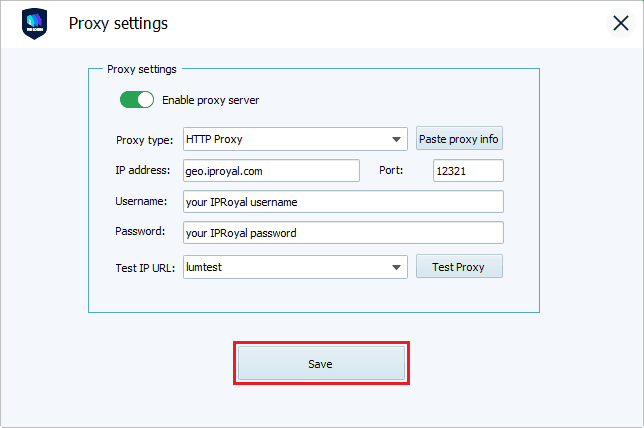644x428 pixels.
Task: Open the Test IP URL dropdown arrow
Action: point(397,267)
